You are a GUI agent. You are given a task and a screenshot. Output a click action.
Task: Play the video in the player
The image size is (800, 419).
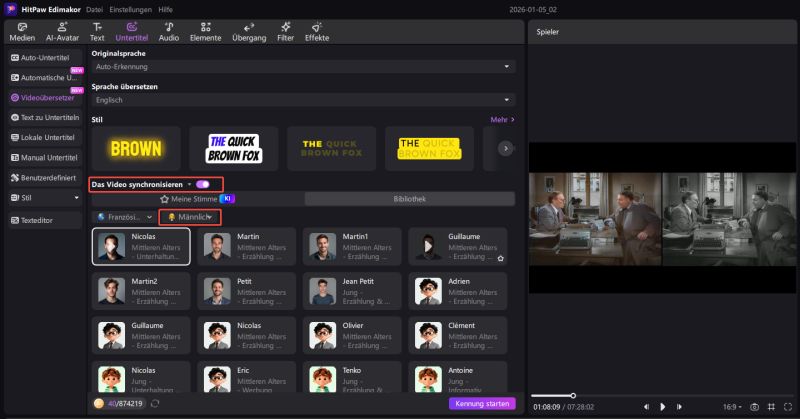(662, 407)
